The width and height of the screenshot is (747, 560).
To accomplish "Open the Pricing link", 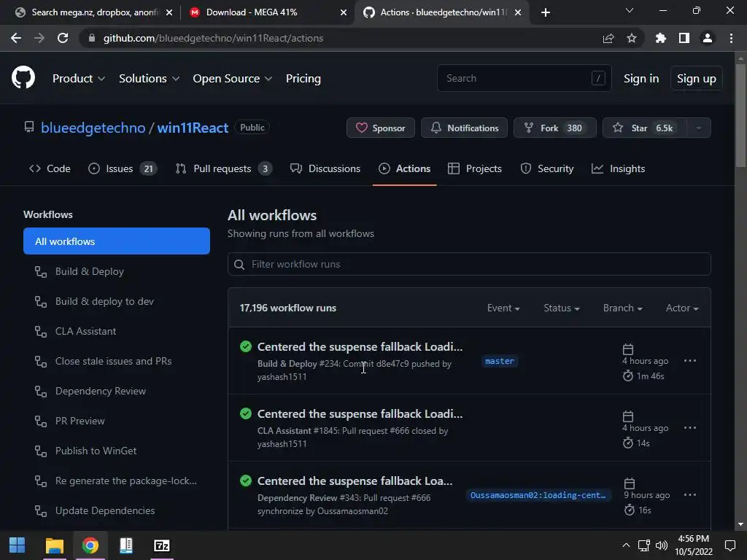I will [303, 79].
